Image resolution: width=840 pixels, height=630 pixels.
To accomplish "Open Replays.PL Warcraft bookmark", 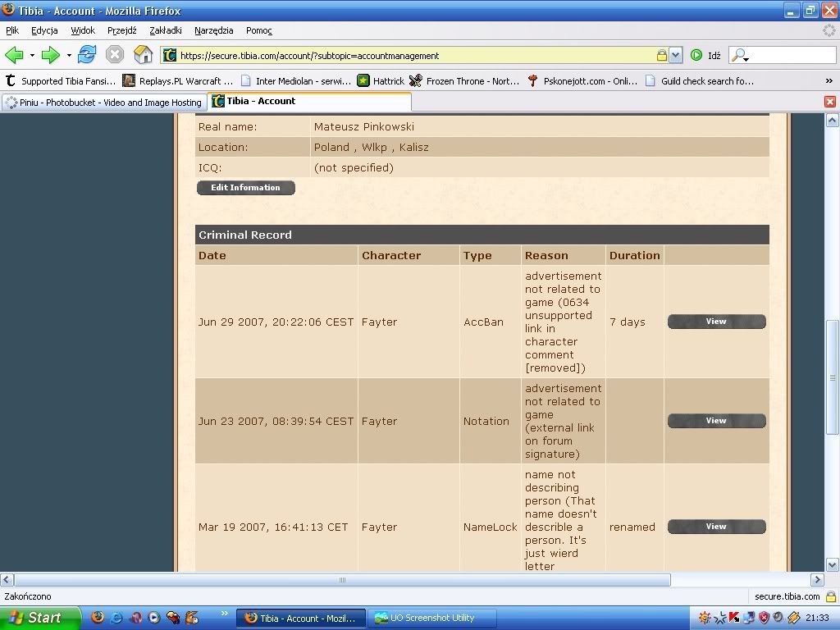I will click(x=178, y=81).
